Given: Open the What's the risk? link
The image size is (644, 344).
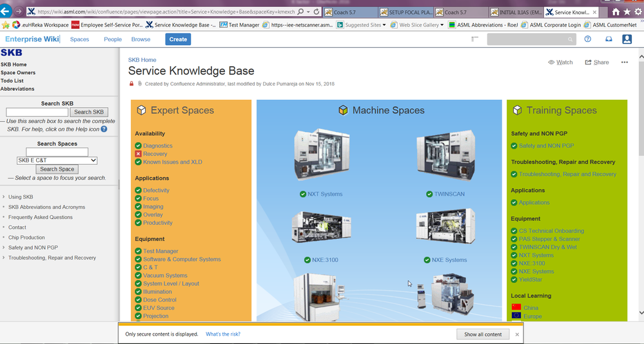Looking at the screenshot, I should [x=223, y=334].
